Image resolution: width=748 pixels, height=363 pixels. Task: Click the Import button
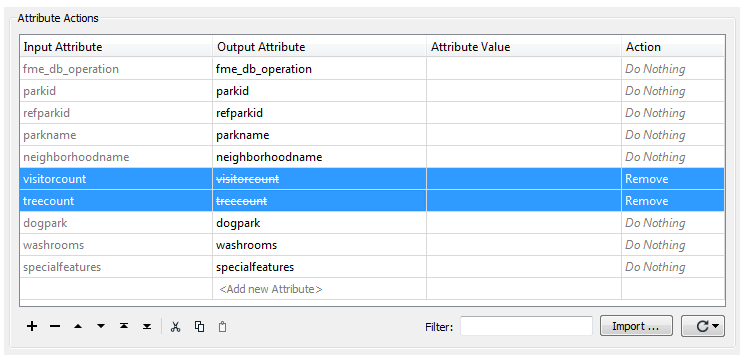[636, 326]
